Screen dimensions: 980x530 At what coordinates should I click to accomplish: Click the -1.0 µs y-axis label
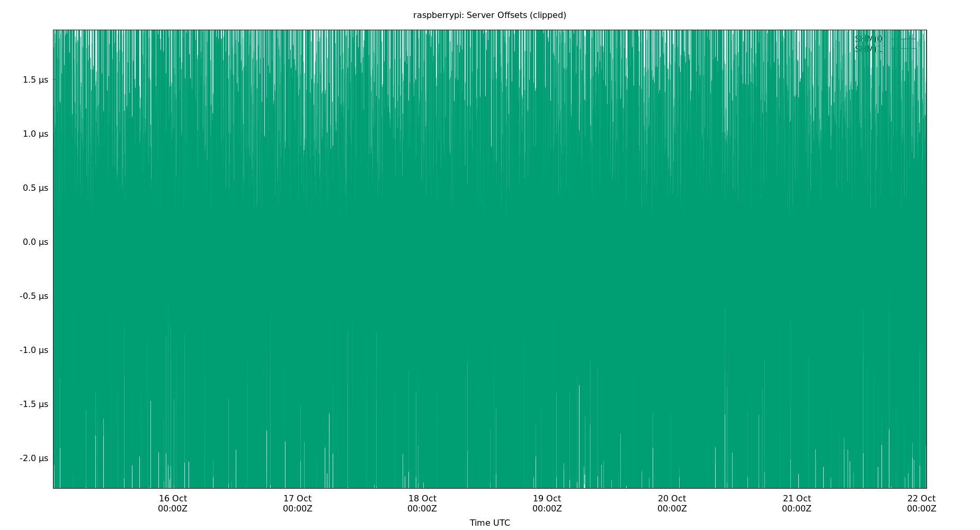click(34, 350)
